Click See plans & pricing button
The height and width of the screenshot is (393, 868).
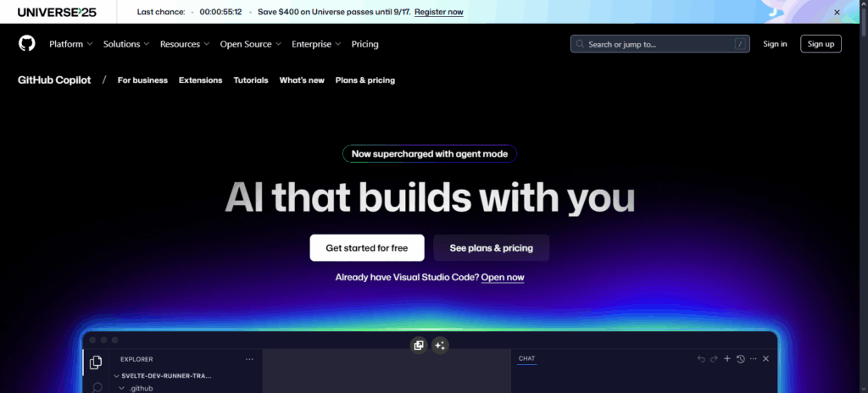click(x=492, y=248)
